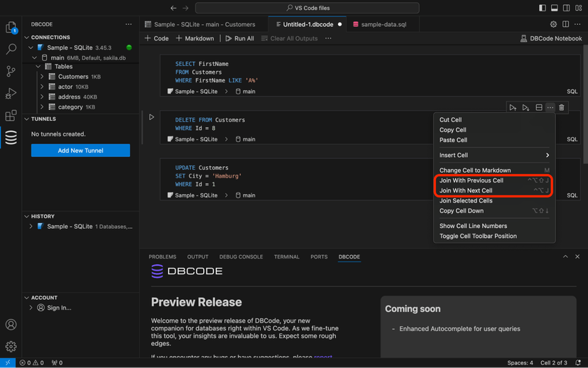Image resolution: width=588 pixels, height=368 pixels.
Task: Expand the address table
Action: (42, 97)
